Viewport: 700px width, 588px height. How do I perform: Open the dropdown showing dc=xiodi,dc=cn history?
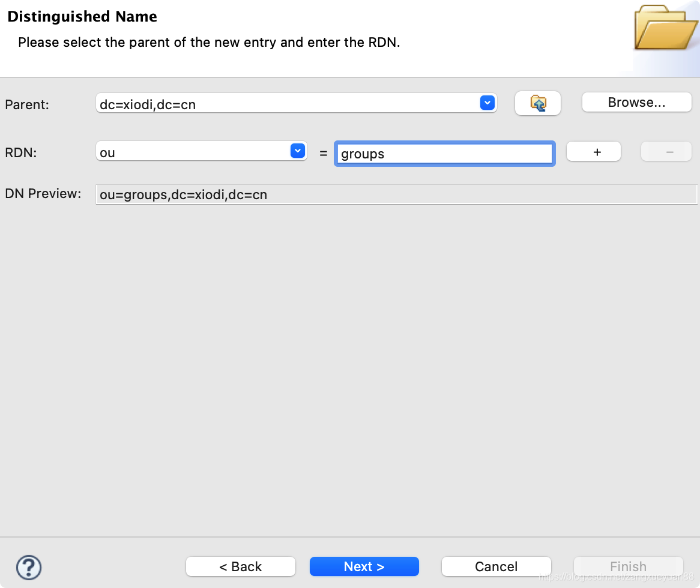tap(487, 103)
